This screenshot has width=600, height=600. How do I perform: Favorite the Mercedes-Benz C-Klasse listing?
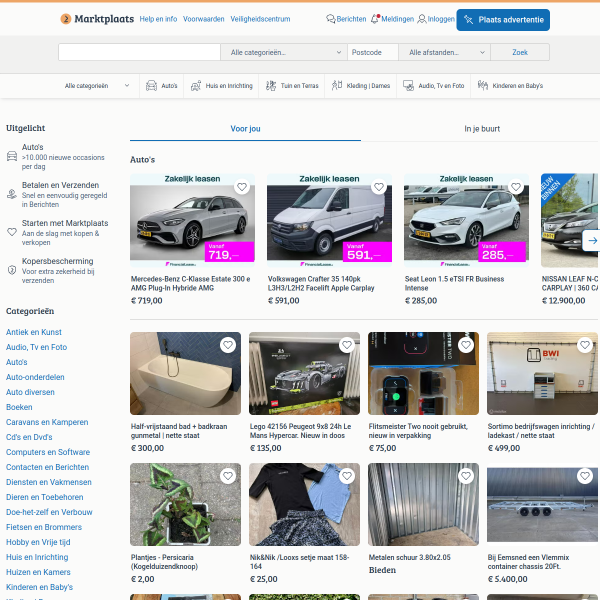click(x=241, y=187)
